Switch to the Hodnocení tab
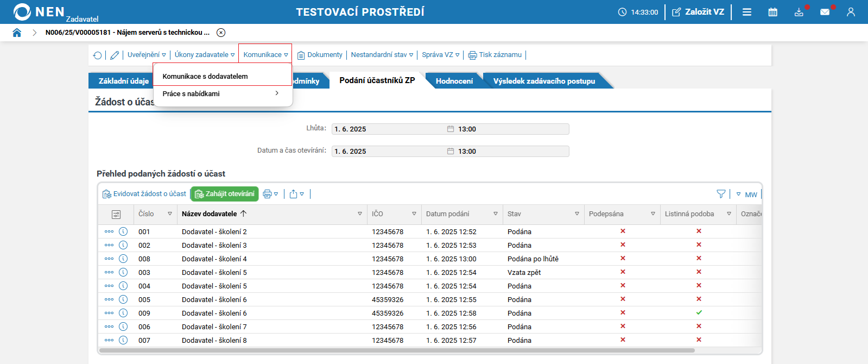This screenshot has width=868, height=364. pyautogui.click(x=454, y=81)
